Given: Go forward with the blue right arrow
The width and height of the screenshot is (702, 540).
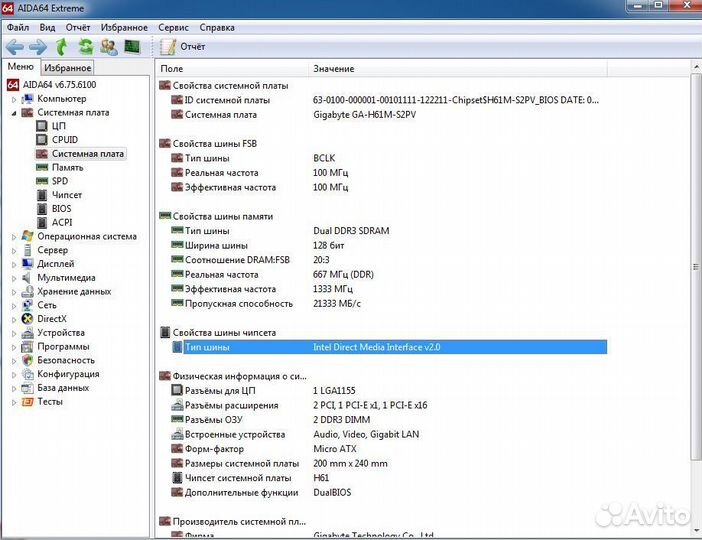Looking at the screenshot, I should click(38, 47).
